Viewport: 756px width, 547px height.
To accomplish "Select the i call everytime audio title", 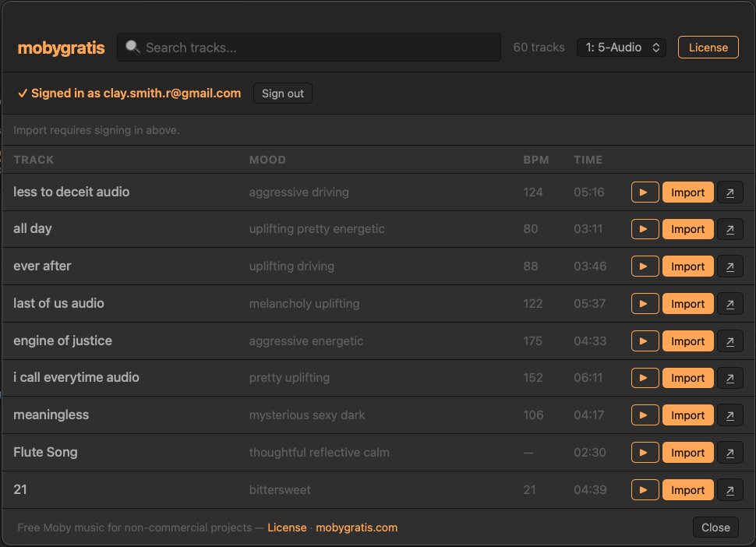I will (76, 377).
